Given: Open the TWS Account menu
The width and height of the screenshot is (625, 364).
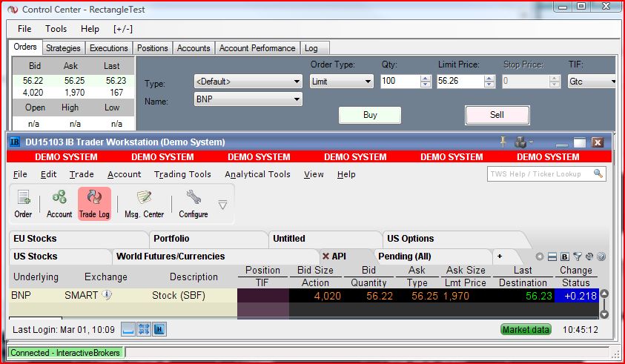Looking at the screenshot, I should [124, 174].
